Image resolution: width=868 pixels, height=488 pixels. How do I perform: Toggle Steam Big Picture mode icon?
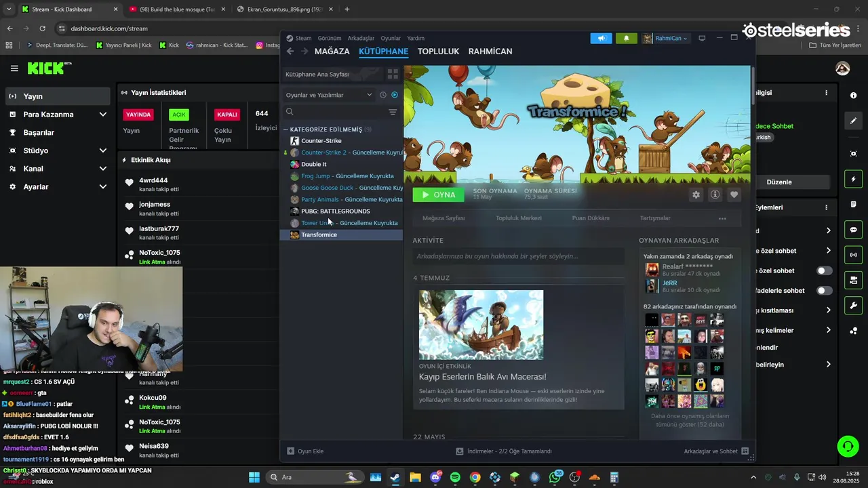click(x=703, y=38)
